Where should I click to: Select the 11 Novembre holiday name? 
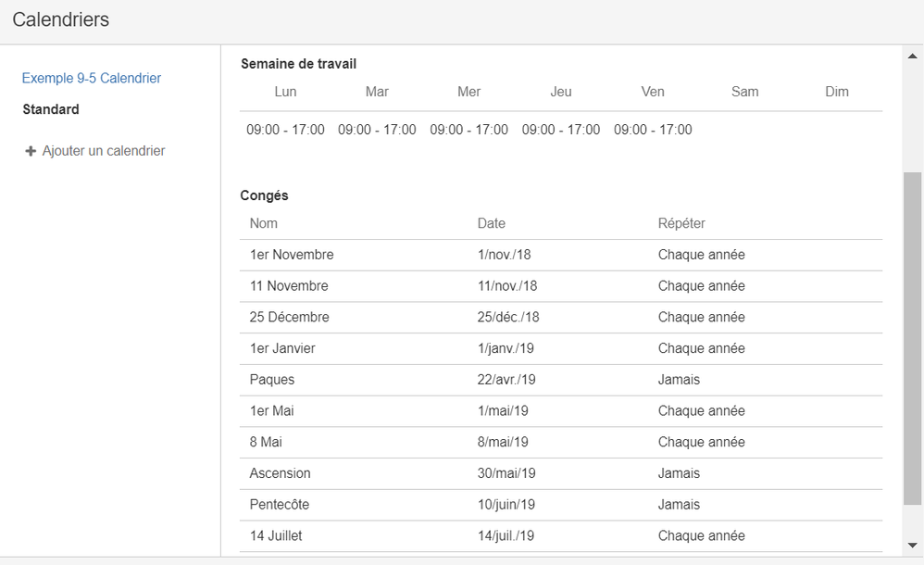pyautogui.click(x=289, y=286)
